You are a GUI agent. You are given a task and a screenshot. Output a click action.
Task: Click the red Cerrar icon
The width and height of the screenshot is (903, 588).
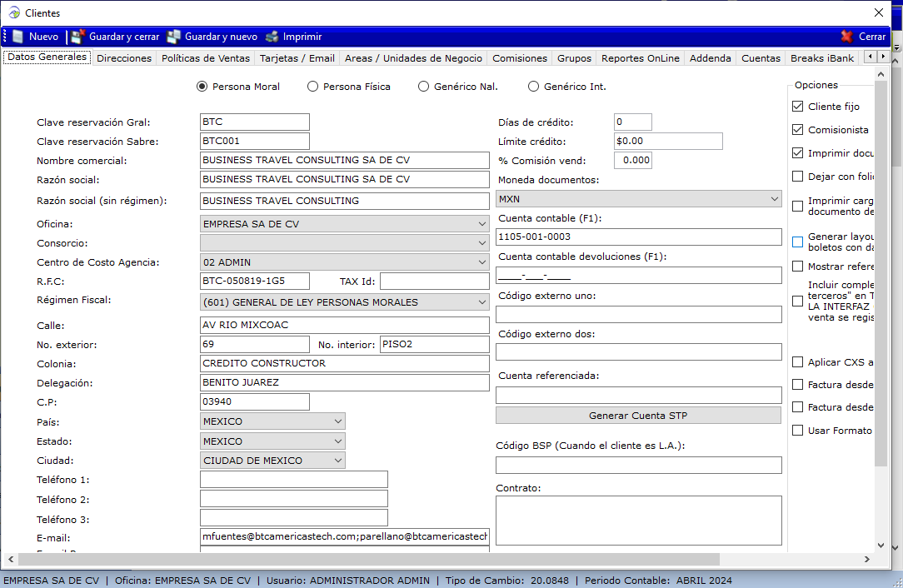847,37
